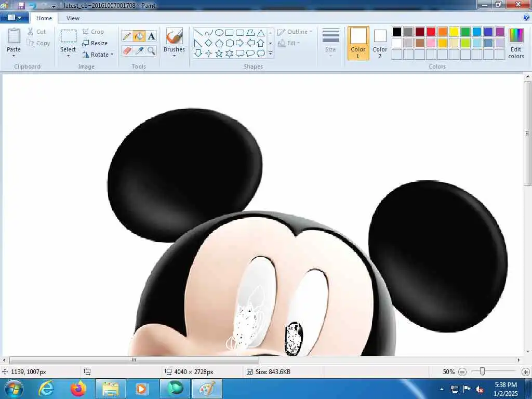Click the horizontal scrollbar thumb
532x399 pixels.
point(134,360)
